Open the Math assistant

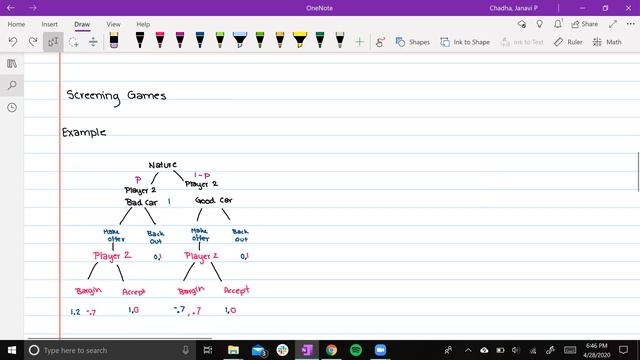(x=607, y=42)
